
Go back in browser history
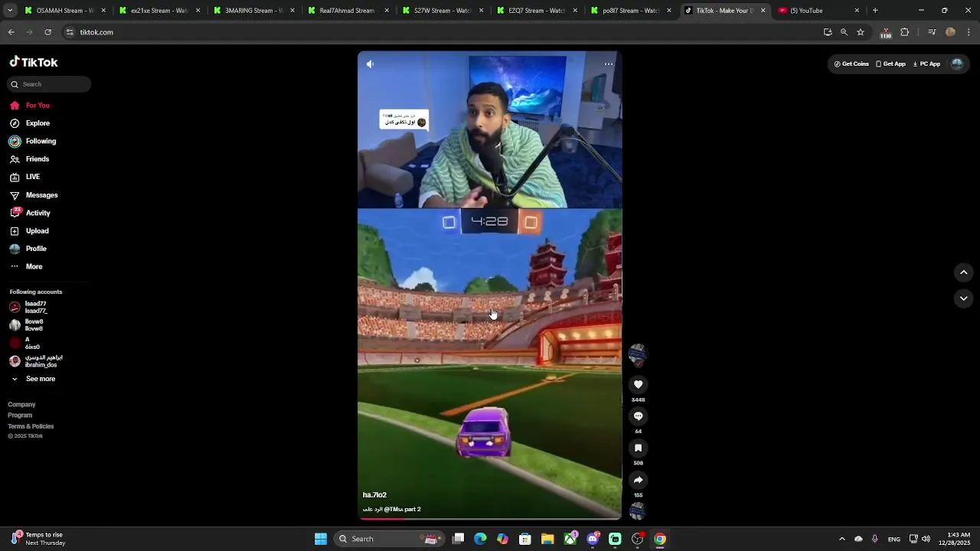tap(11, 32)
